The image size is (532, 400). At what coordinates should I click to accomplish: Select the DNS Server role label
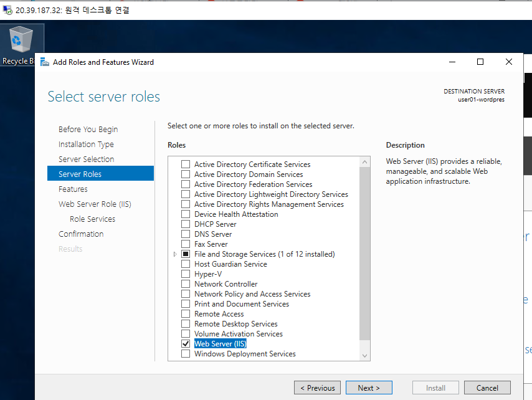click(x=213, y=234)
